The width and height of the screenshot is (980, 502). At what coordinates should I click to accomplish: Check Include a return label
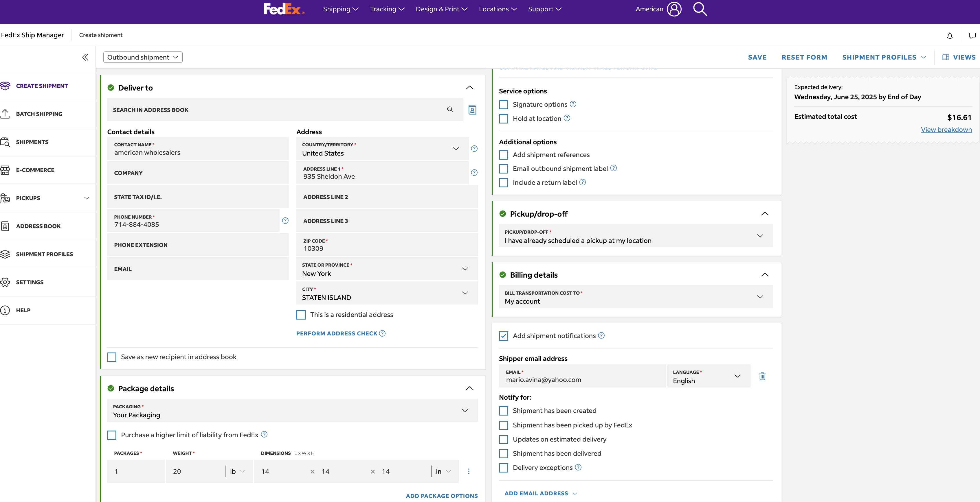click(503, 183)
